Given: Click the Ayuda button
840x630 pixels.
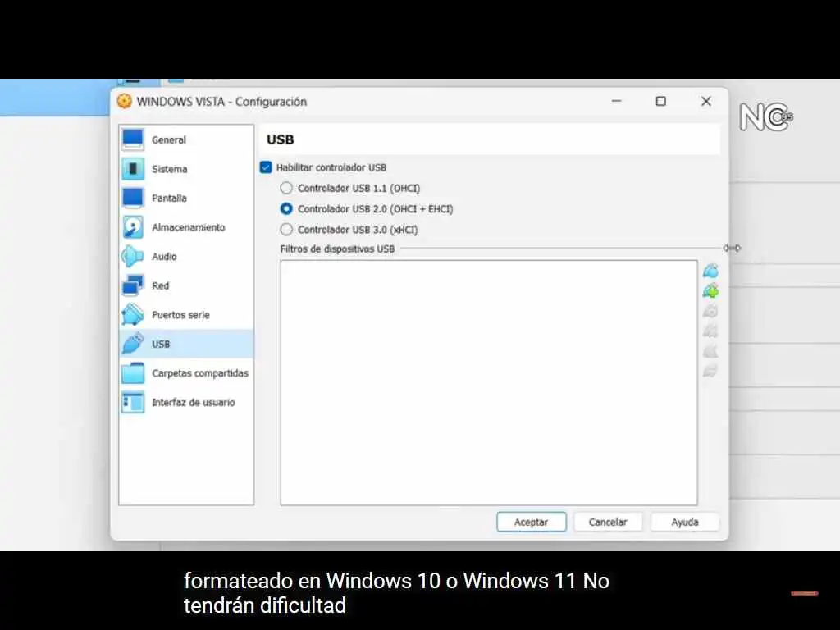Looking at the screenshot, I should click(x=685, y=522).
